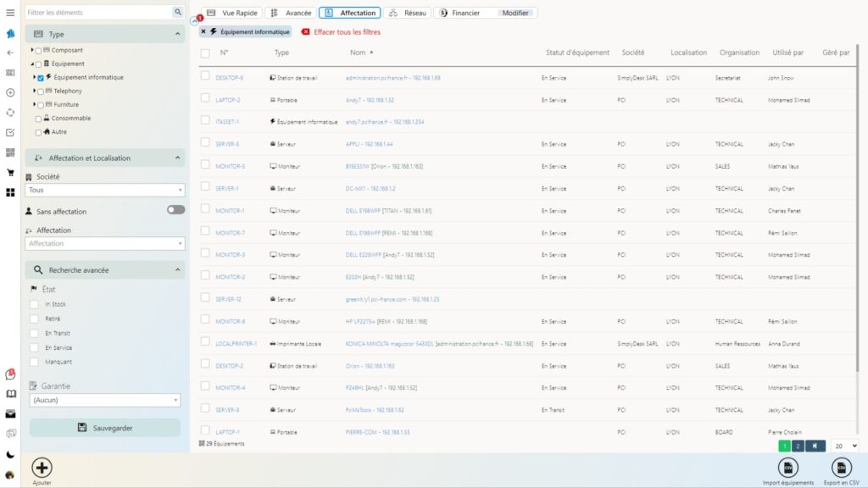
Task: Click the Export en CSV icon
Action: pyautogui.click(x=842, y=467)
